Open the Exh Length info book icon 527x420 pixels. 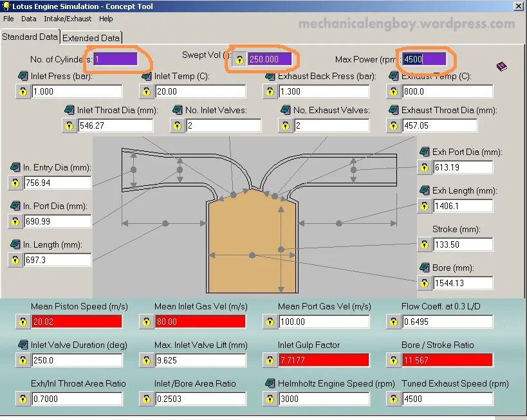tap(425, 190)
